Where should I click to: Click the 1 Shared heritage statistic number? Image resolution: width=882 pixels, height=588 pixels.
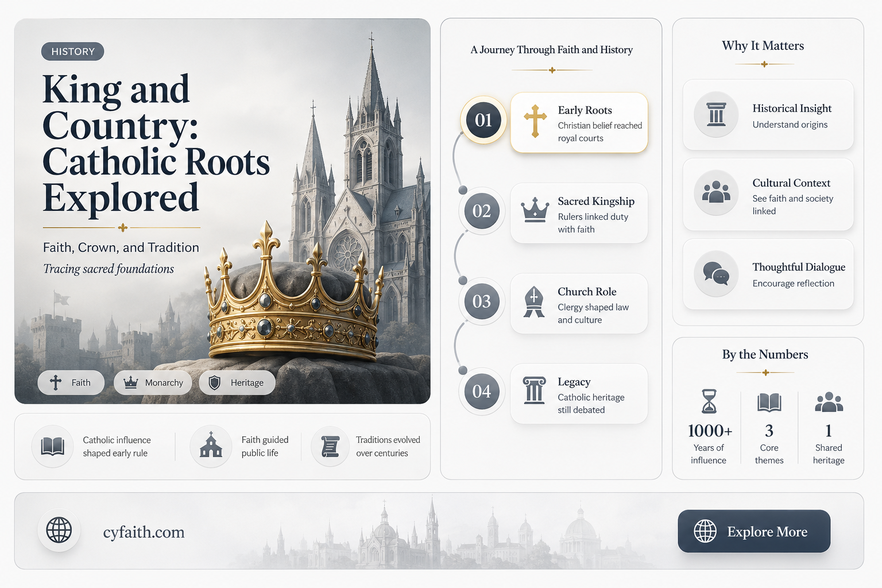click(x=829, y=431)
